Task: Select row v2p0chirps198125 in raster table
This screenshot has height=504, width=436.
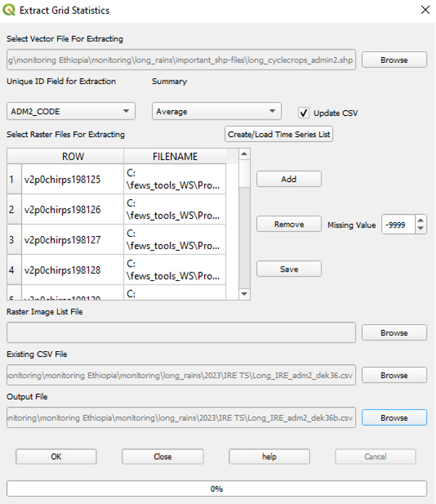Action: click(x=72, y=179)
